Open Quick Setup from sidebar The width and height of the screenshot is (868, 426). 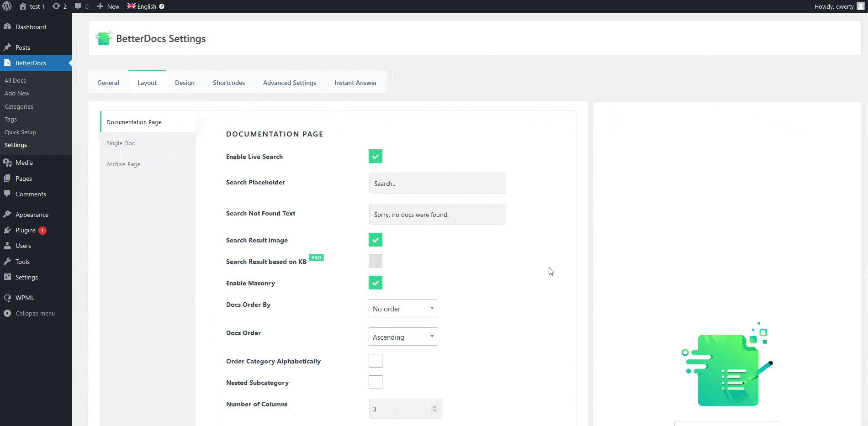point(20,132)
